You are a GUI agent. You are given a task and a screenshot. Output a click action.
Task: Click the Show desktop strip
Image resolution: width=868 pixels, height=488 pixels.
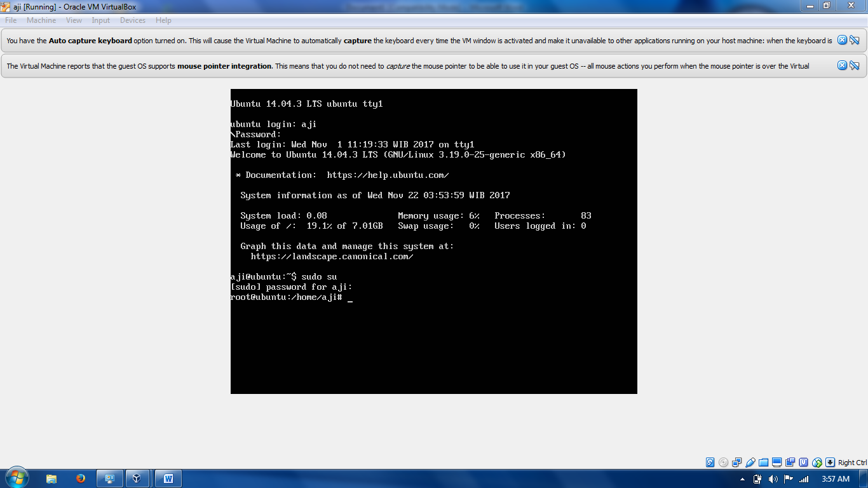864,478
